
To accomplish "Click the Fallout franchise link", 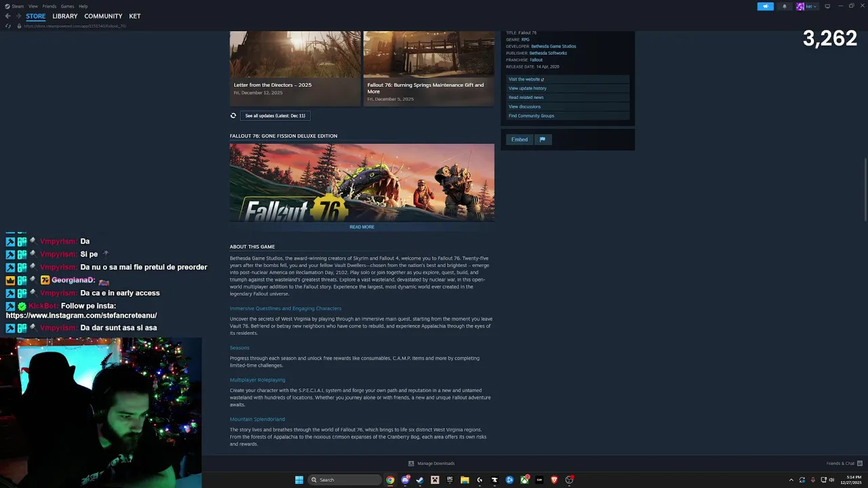I will pos(536,60).
